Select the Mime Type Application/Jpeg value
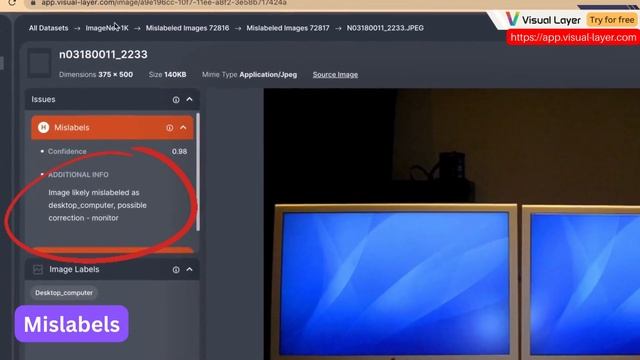The image size is (640, 360). point(268,75)
